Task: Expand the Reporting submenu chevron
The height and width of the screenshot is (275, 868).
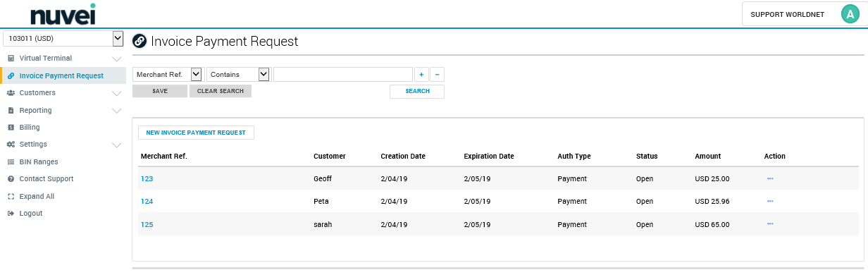Action: [117, 111]
